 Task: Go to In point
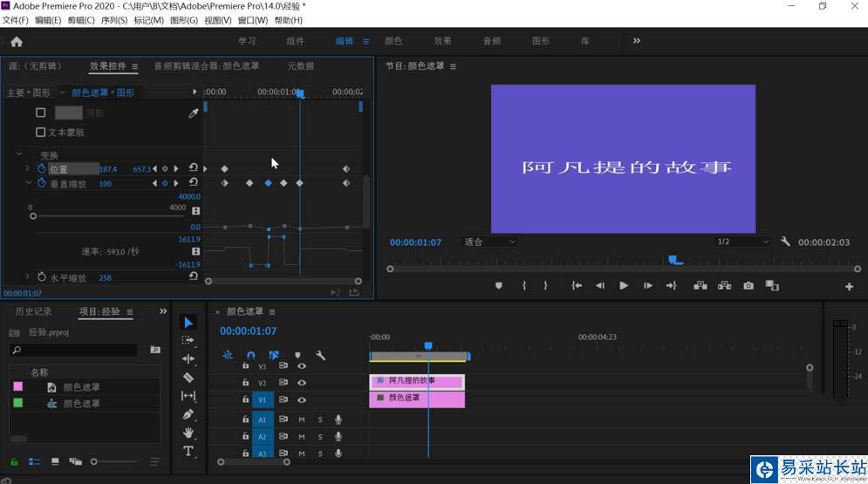pyautogui.click(x=577, y=286)
